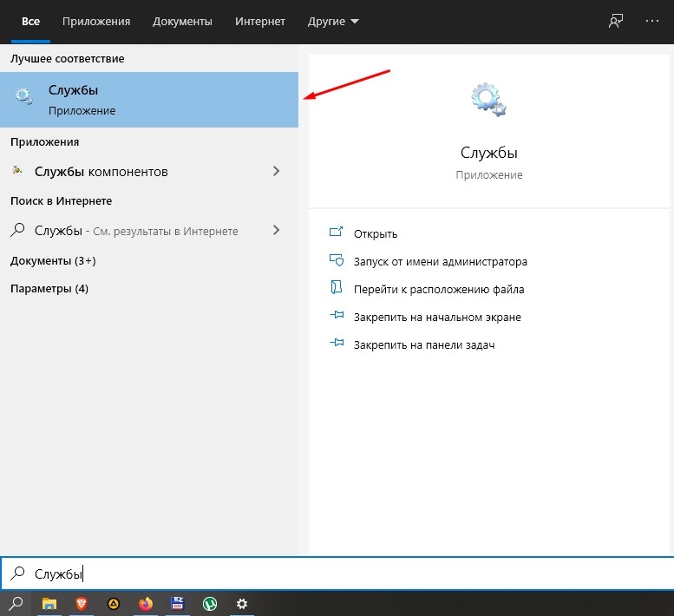Click the pin to Start icon
The height and width of the screenshot is (616, 674).
(337, 315)
